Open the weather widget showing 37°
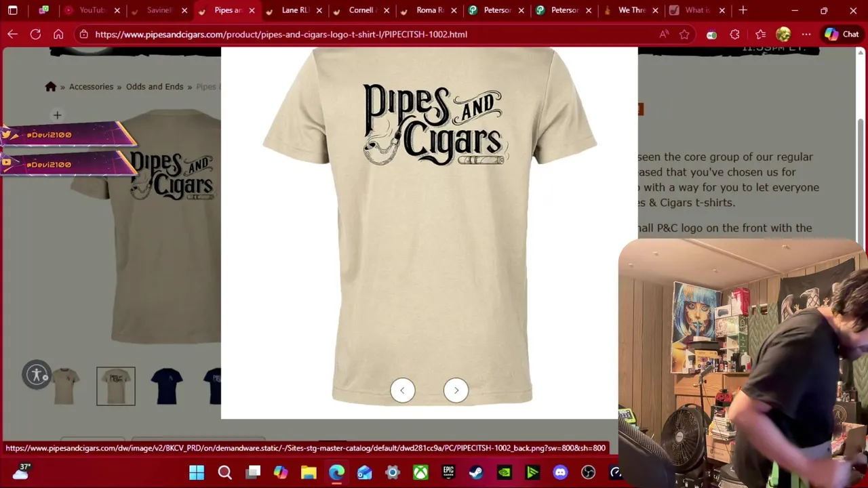 tap(20, 472)
